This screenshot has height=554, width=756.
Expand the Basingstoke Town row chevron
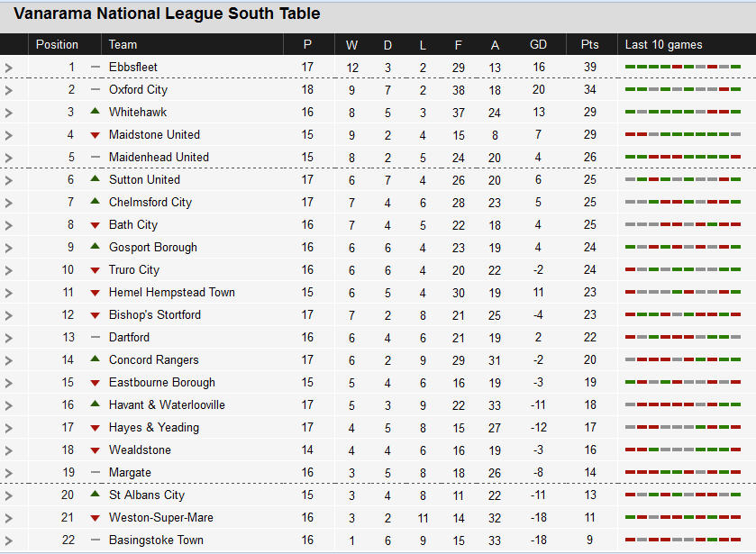tap(9, 541)
